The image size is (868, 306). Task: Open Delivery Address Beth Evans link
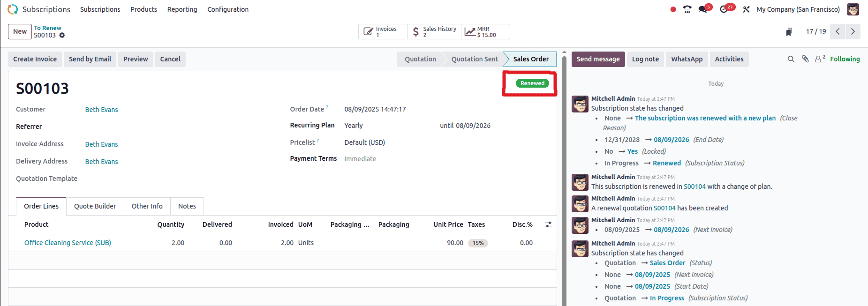click(x=101, y=162)
